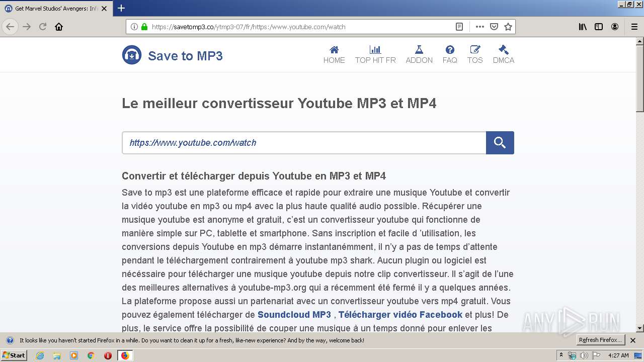Click the scrollbar up arrow
Viewport: 644px width, 362px height.
pyautogui.click(x=640, y=41)
